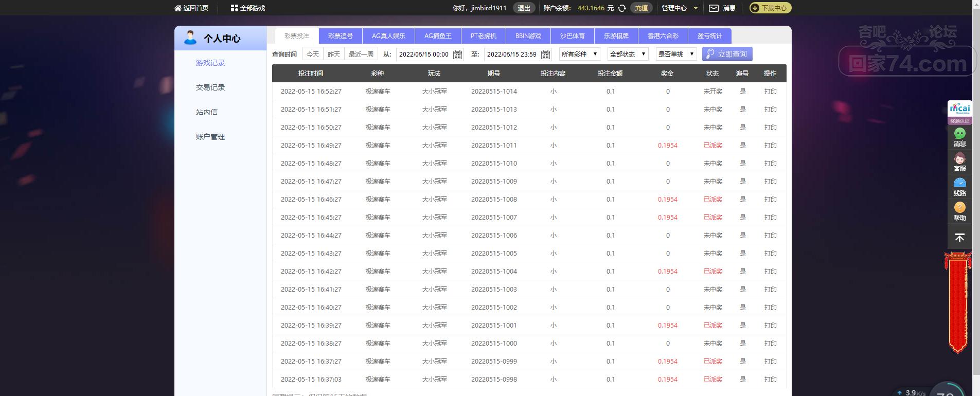This screenshot has height=396, width=980.
Task: Click the 立即查询 search button
Action: 727,54
